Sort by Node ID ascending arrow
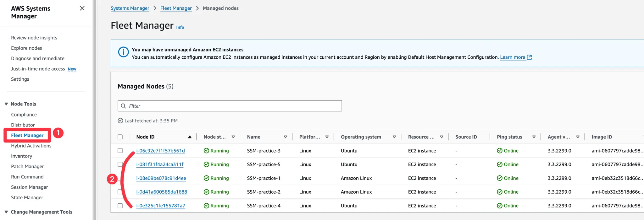 pos(190,137)
